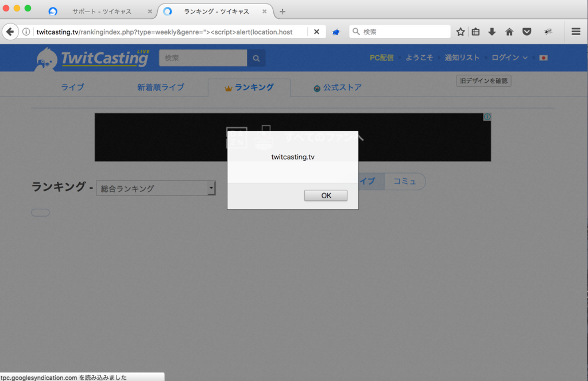Image resolution: width=588 pixels, height=381 pixels.
Task: Open the 公式ストア tab
Action: click(338, 87)
